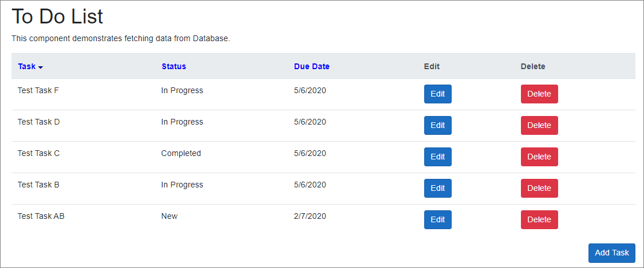644x268 pixels.
Task: Click the To Do List heading
Action: coord(57,17)
